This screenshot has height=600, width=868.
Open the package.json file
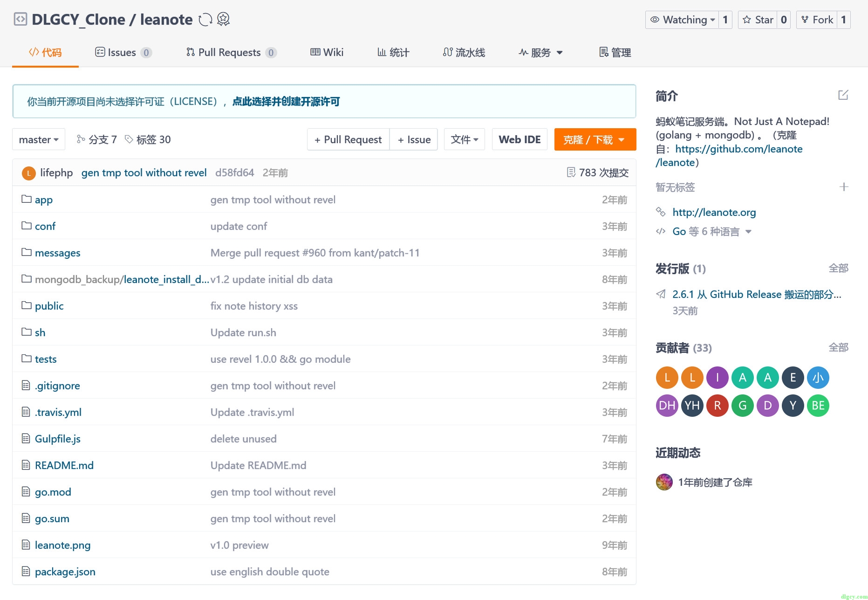(65, 572)
